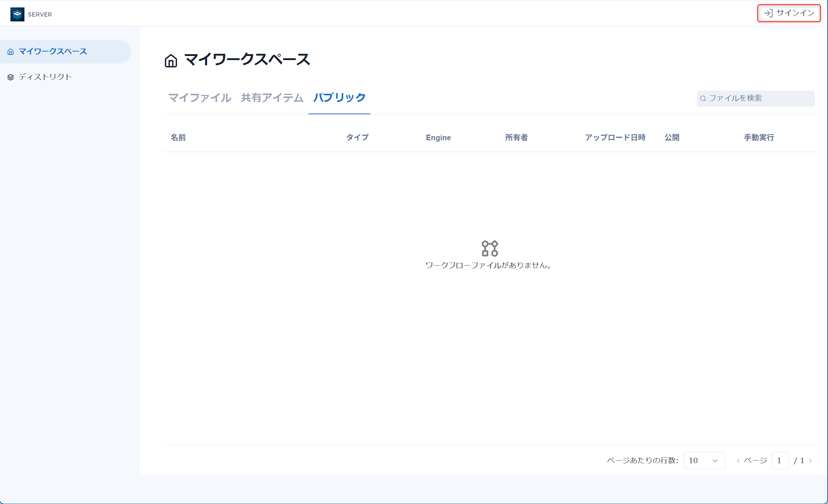Click the home icon beside マイワークスペース sidebar item
This screenshot has width=828, height=504.
11,52
